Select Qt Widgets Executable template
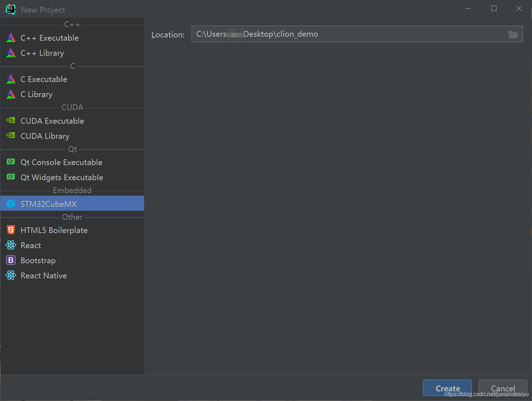This screenshot has height=401, width=532. tap(72, 177)
